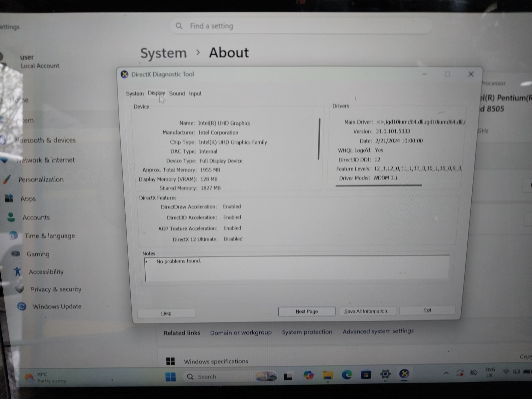This screenshot has height=399, width=532.
Task: Click the 'No problems found.' note text
Action: (179, 261)
